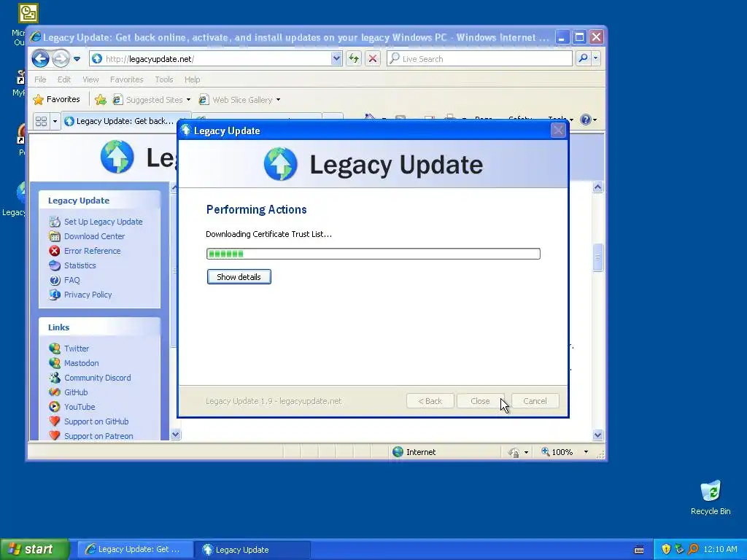Open the Help menu
The width and height of the screenshot is (747, 560).
click(x=192, y=79)
